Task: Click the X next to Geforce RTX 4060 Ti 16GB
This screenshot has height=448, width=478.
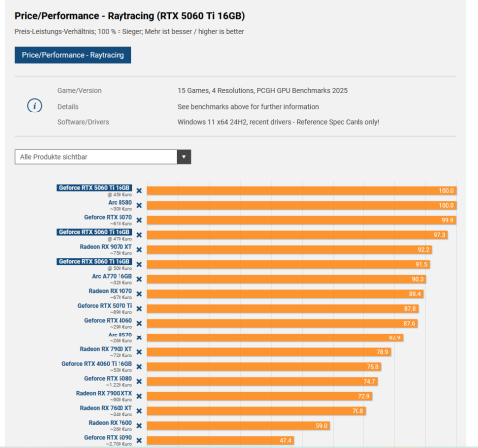Action: click(139, 367)
